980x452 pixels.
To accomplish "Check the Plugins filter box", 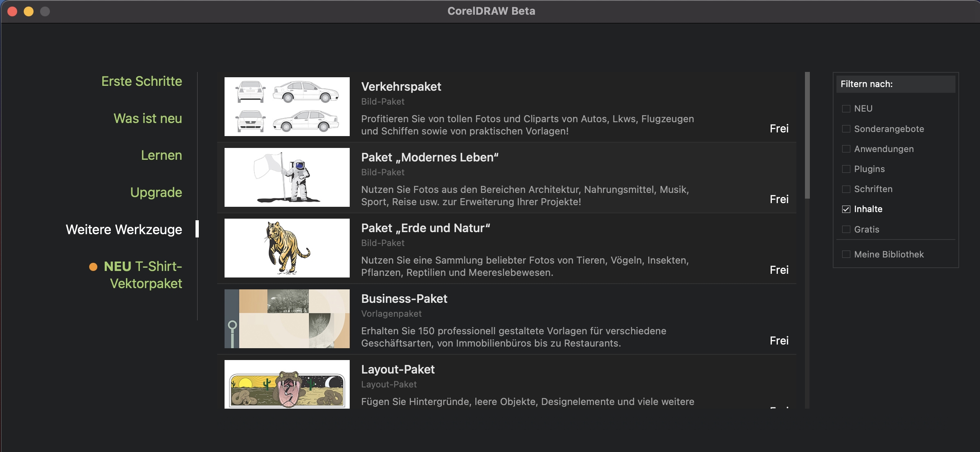I will pyautogui.click(x=846, y=169).
